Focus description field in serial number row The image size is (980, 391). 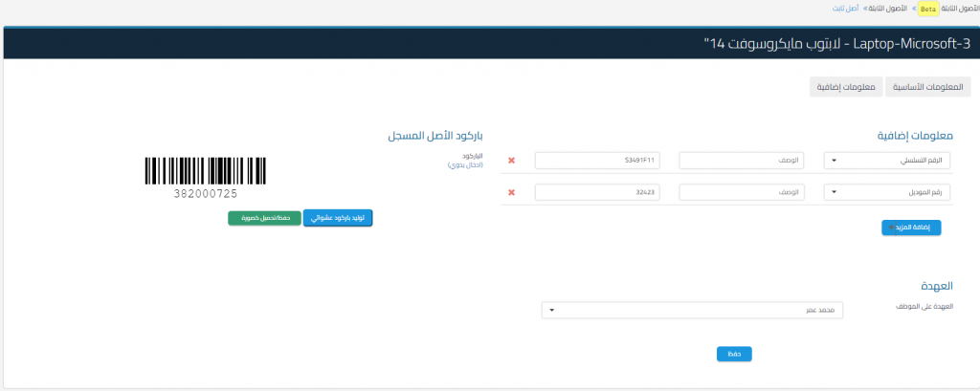click(742, 161)
